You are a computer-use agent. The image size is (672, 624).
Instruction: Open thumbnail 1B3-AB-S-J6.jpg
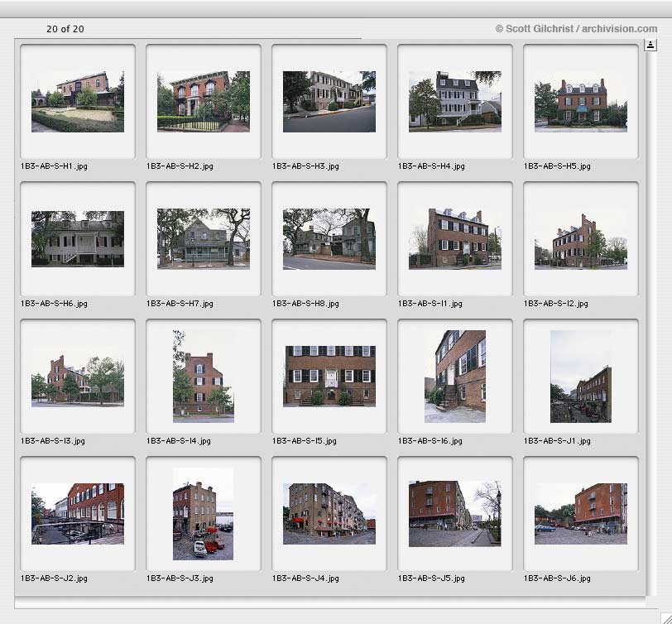coord(581,514)
